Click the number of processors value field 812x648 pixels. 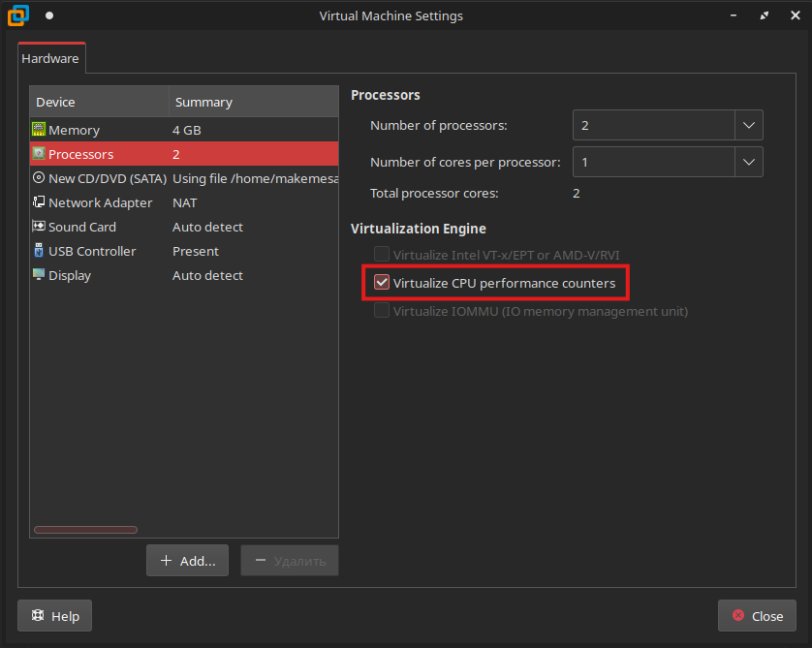pyautogui.click(x=653, y=126)
